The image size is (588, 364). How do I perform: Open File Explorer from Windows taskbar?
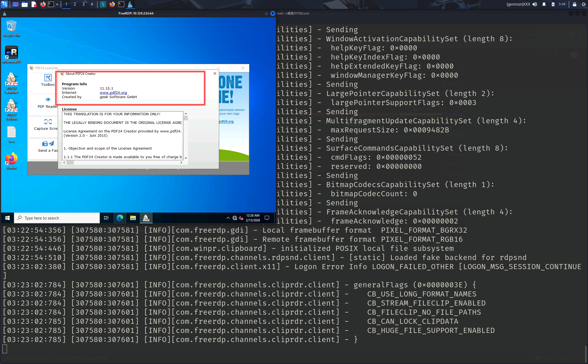[x=133, y=218]
